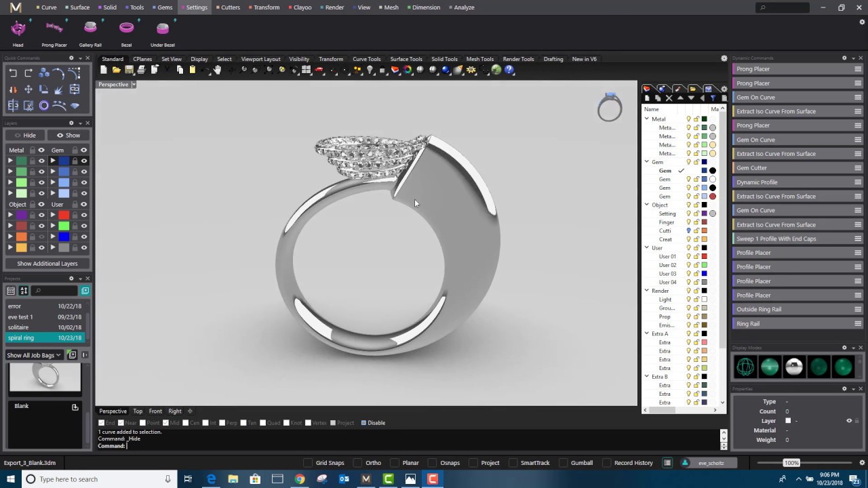Image resolution: width=868 pixels, height=488 pixels.
Task: Select the Head tool in the Gems toolbar
Action: 18,28
